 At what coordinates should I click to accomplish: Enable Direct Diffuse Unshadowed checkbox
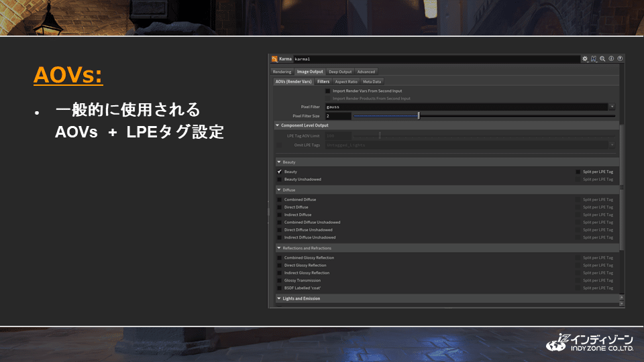coord(280,230)
